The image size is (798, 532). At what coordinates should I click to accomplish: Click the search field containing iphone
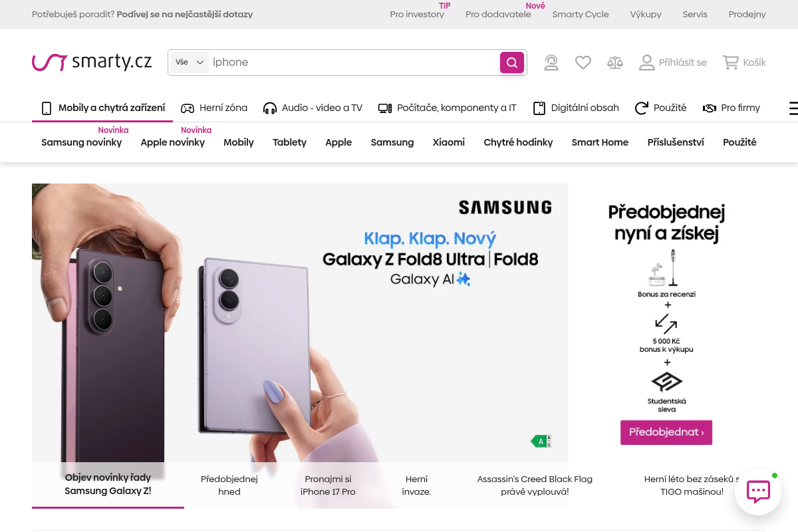click(x=354, y=63)
